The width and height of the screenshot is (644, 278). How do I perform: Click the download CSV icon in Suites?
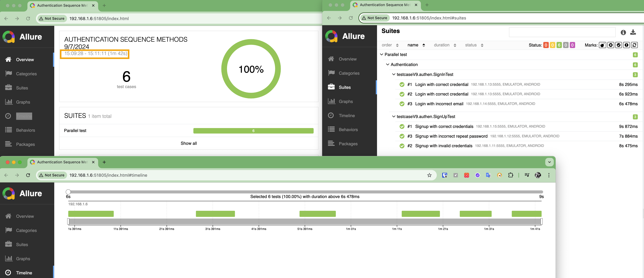(633, 32)
